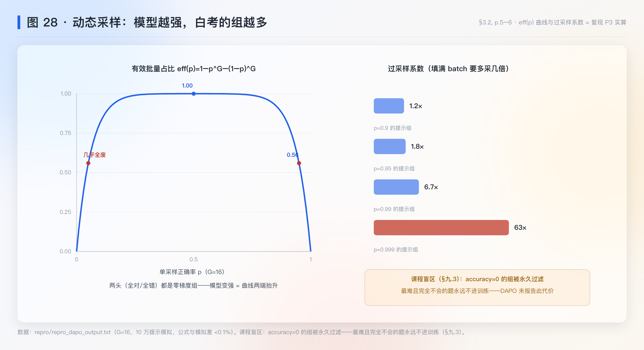The image size is (644, 350).
Task: Click the blue bar valued 1.2×
Action: tap(389, 106)
